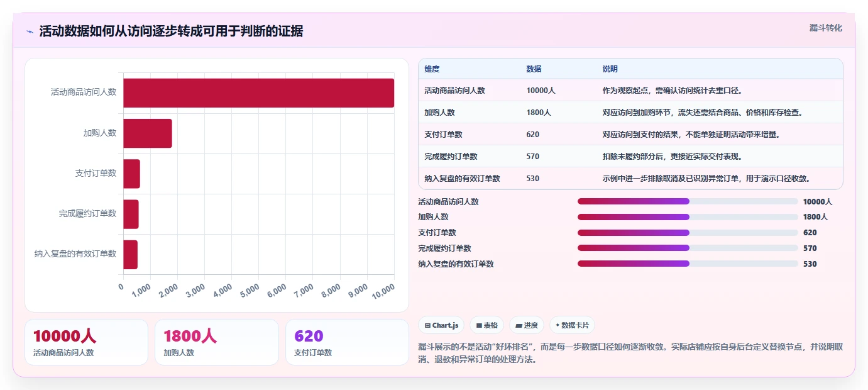The height and width of the screenshot is (390, 868).
Task: Click the 说明 column header in the table
Action: point(610,69)
